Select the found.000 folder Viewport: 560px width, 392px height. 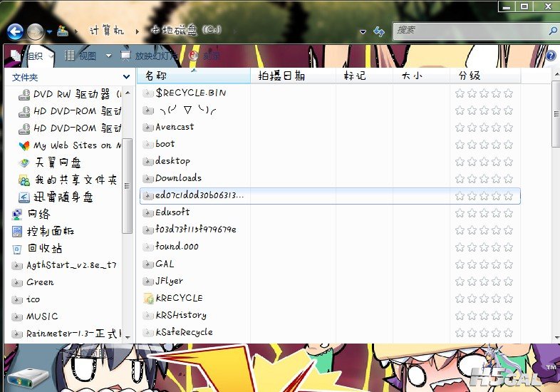170,247
